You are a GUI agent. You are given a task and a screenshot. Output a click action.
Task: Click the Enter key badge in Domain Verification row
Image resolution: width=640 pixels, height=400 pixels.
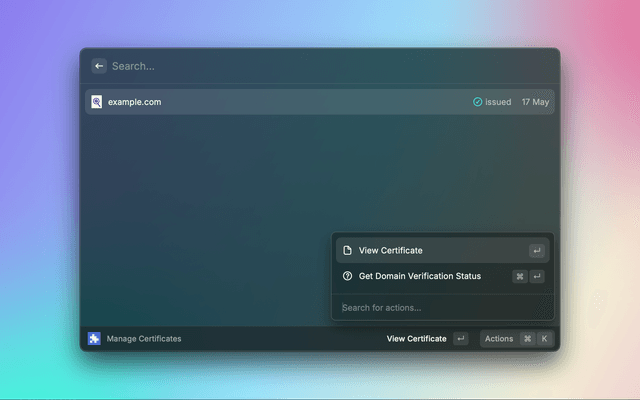[x=537, y=276]
